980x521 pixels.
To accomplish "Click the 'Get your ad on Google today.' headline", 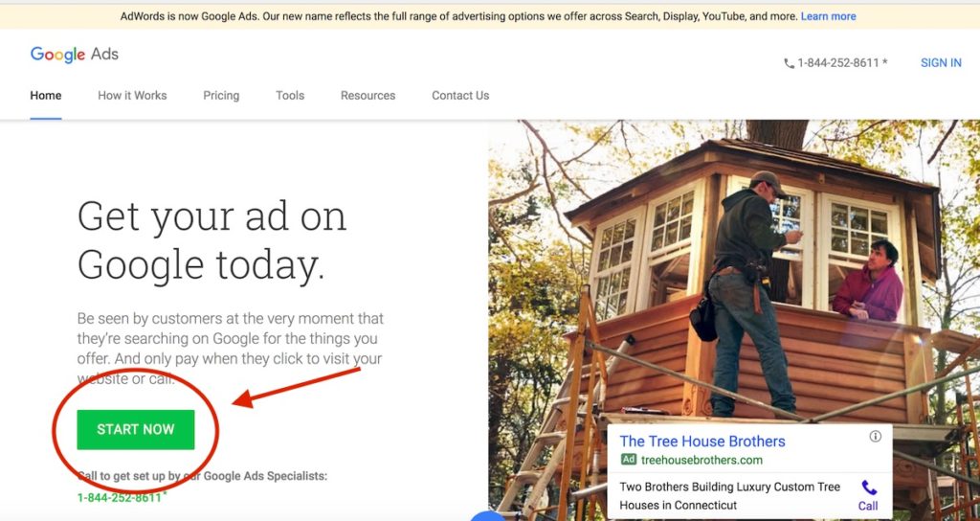I will (x=212, y=240).
